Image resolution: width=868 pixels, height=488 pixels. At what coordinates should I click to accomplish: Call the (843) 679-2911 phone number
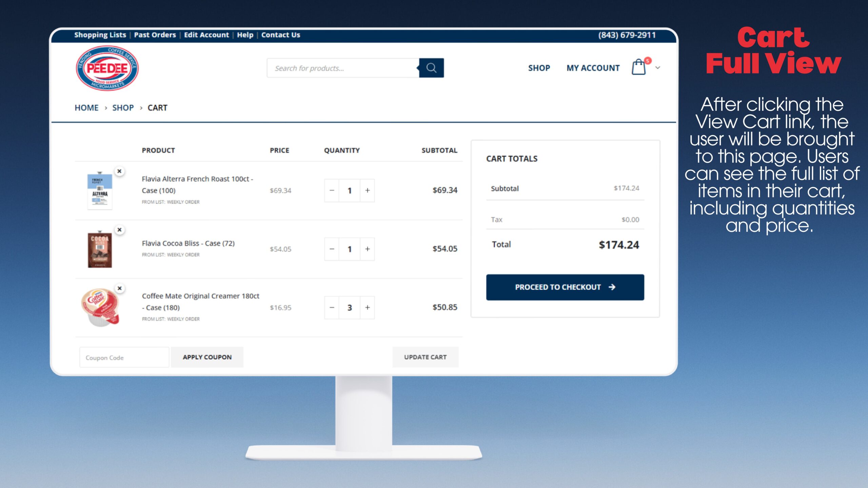tap(627, 35)
